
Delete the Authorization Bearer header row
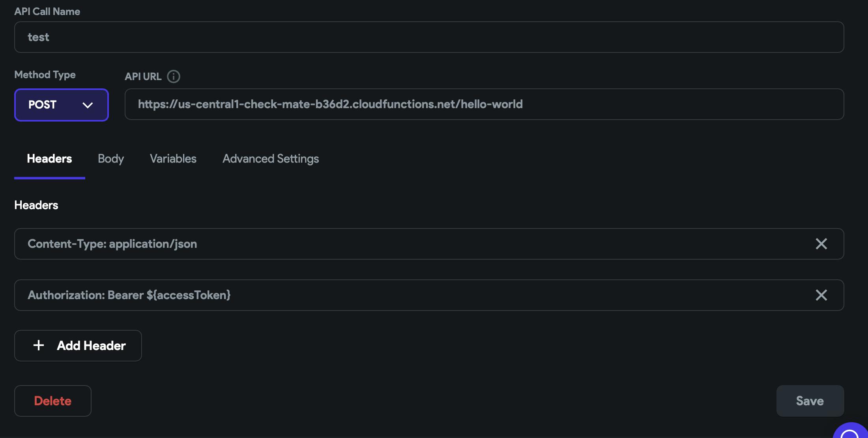[x=821, y=295]
